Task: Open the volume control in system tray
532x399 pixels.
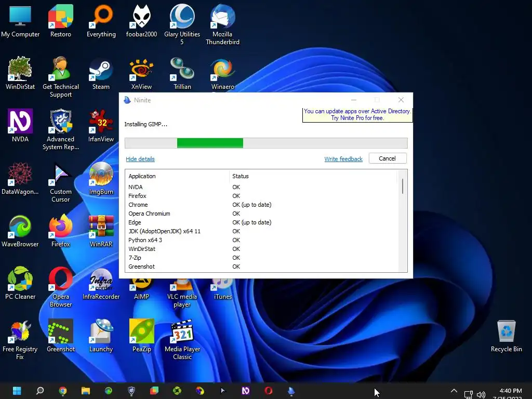Action: click(481, 394)
